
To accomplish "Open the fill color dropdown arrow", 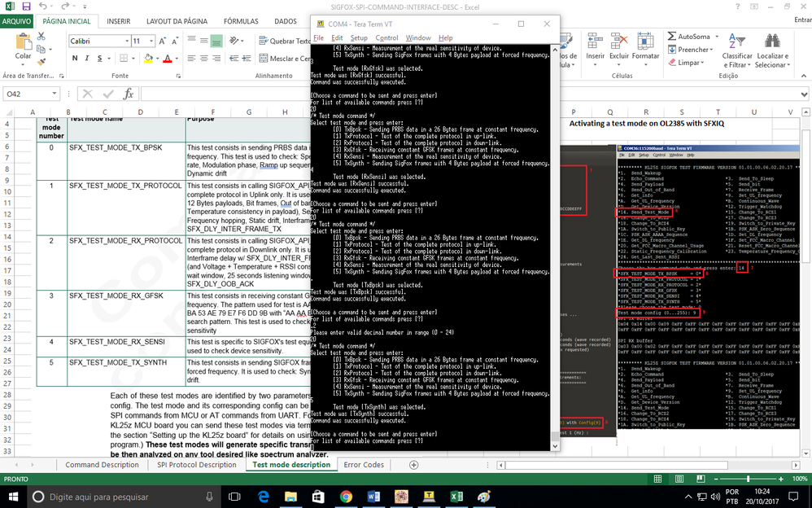I will pos(157,58).
